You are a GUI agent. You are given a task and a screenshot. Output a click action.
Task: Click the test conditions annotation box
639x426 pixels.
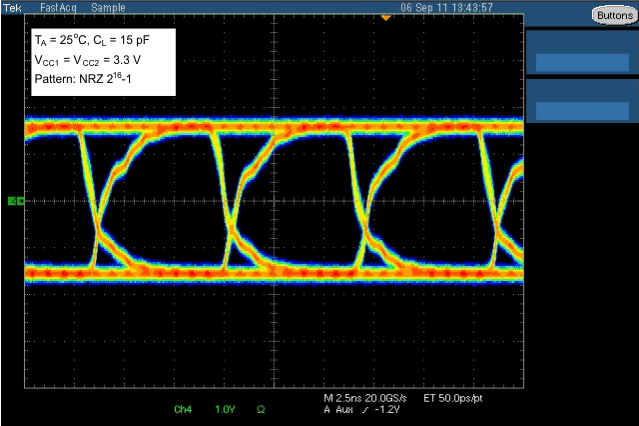(x=103, y=62)
